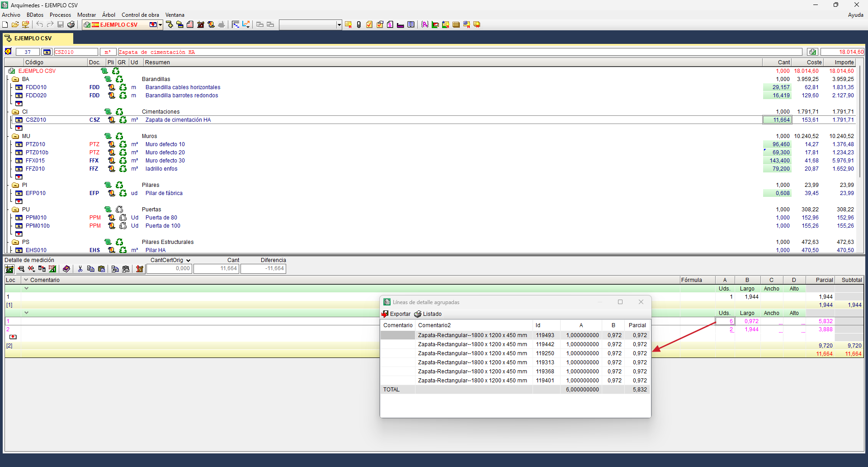The image size is (868, 467).
Task: Click the Redo arrow in toolbar
Action: [x=50, y=24]
